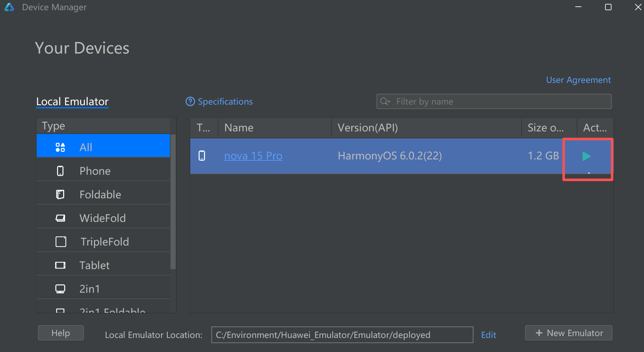Viewport: 644px width, 352px height.
Task: Select the 2in1 type icon
Action: [x=60, y=289]
